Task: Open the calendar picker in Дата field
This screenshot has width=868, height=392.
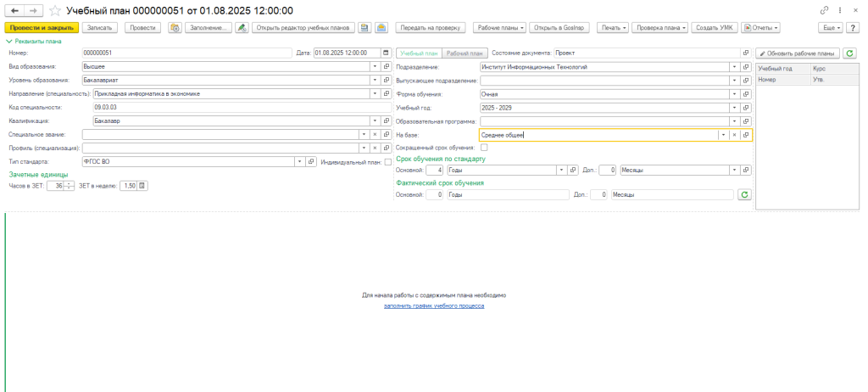Action: point(387,53)
